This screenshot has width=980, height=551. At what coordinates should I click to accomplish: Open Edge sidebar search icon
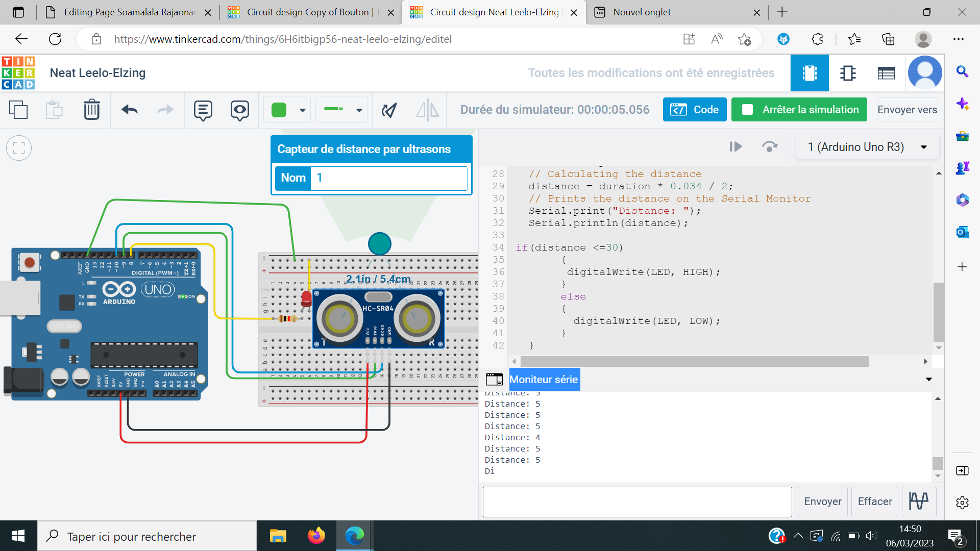click(x=962, y=71)
